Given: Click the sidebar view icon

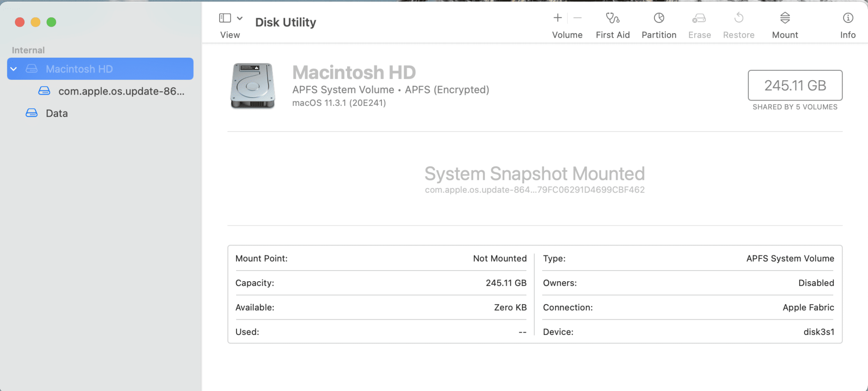Looking at the screenshot, I should click(225, 18).
